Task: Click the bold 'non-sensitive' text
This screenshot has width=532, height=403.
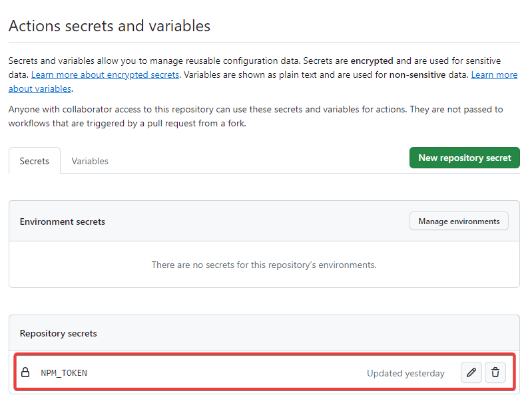Action: click(417, 74)
